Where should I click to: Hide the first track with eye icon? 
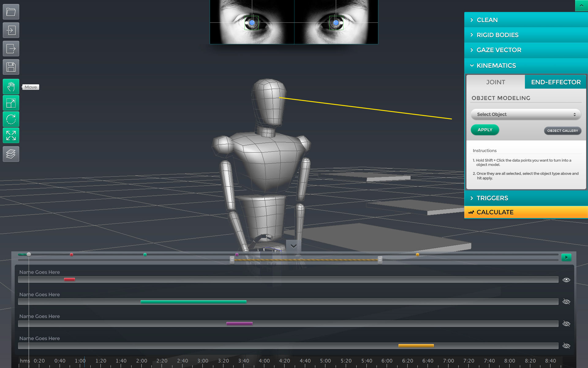pyautogui.click(x=566, y=280)
